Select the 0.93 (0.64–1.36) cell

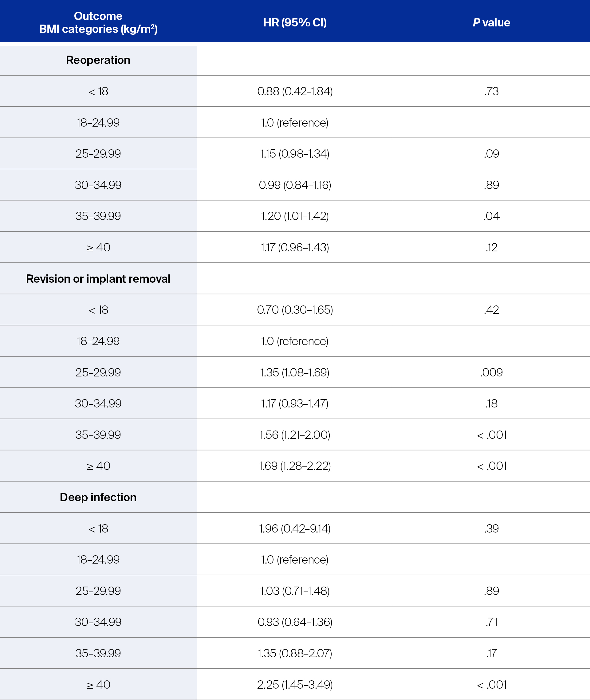295,622
